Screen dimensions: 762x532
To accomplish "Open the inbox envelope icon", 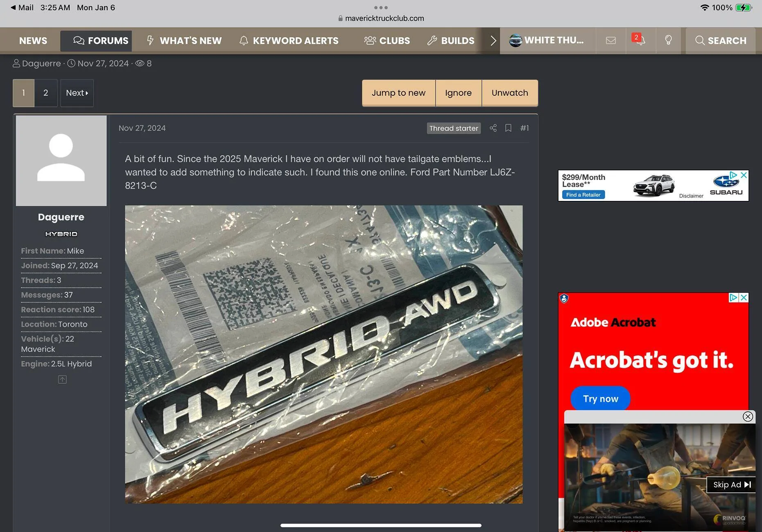I will click(x=611, y=41).
